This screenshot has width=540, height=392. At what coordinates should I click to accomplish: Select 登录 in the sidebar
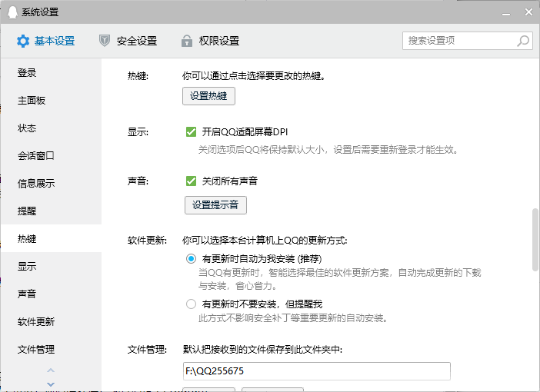[x=52, y=72]
